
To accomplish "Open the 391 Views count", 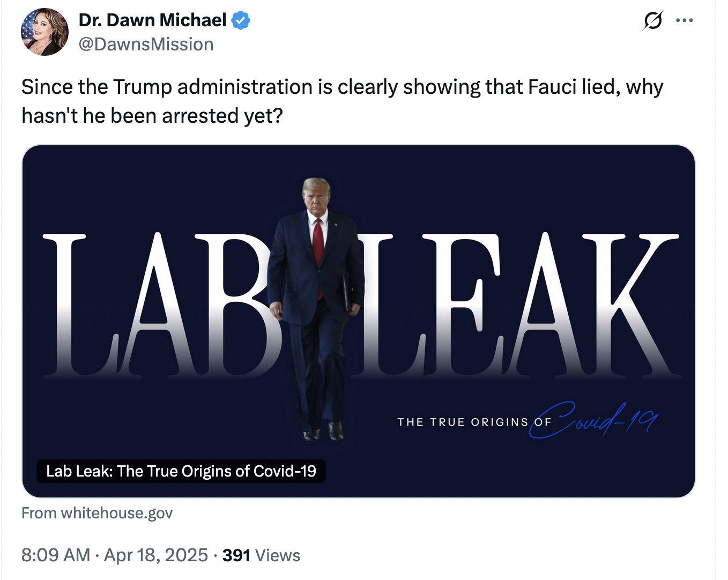I will (x=261, y=555).
